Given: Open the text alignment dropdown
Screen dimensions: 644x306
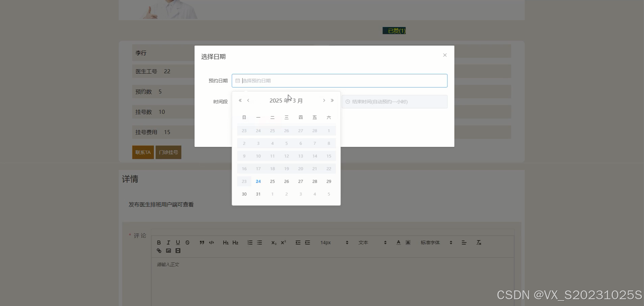Looking at the screenshot, I should pos(464,243).
